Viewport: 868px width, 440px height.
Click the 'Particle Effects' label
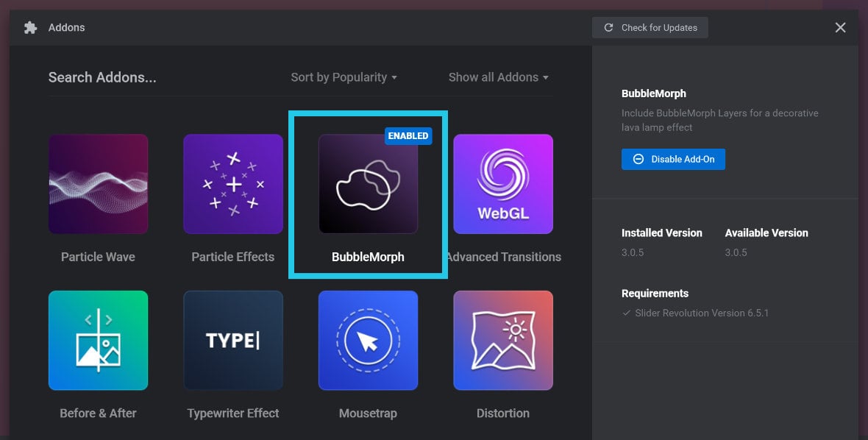(x=233, y=257)
